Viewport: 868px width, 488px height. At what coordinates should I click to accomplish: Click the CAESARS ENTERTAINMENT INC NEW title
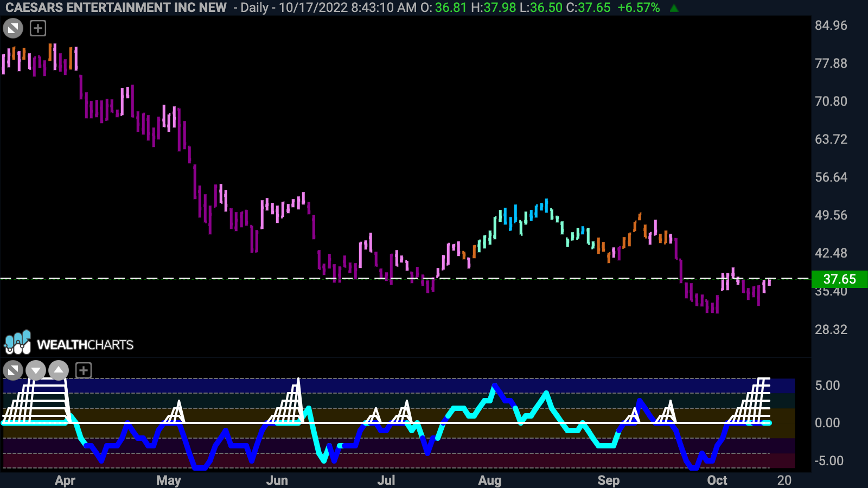(116, 8)
